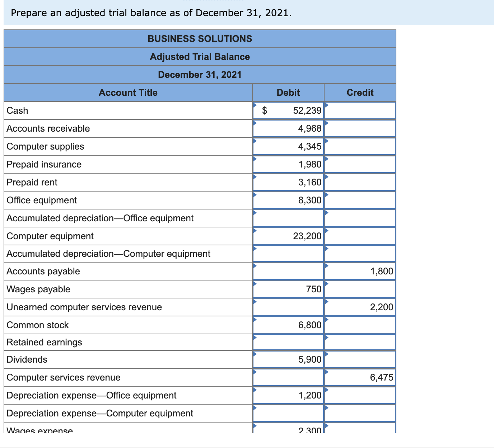Screen dimensions: 494x448
Task: Select Accounts payable credit cell 1,800
Action: (x=360, y=271)
